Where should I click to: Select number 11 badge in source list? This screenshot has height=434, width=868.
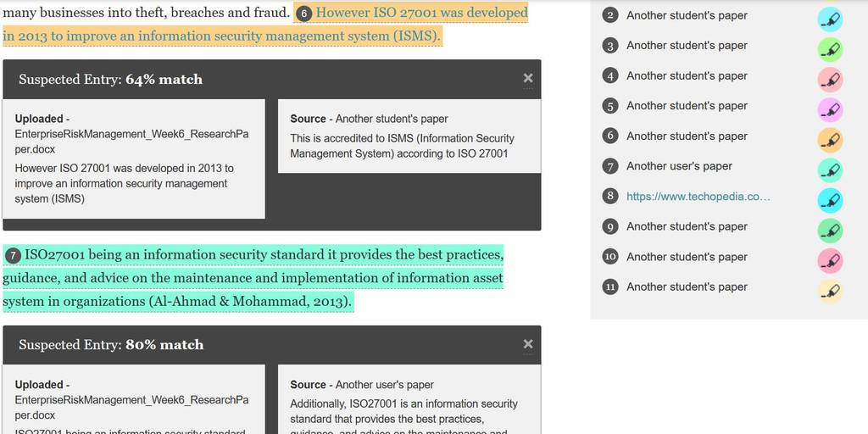[610, 287]
